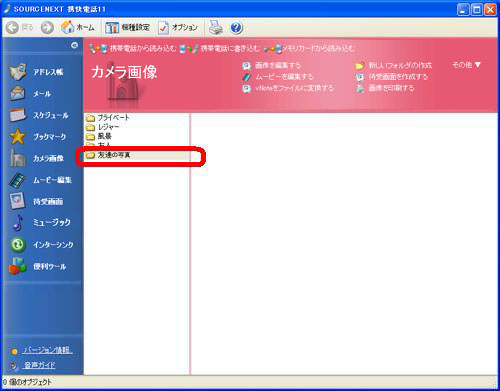The image size is (500, 391).
Task: Minimize the 携快電話11 window
Action: pos(463,9)
